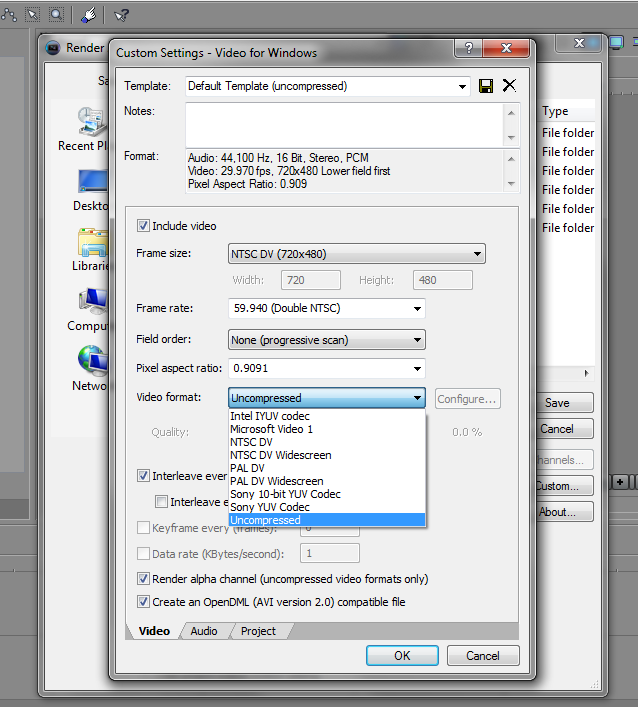Toggle Create an OpenDML compatible file
Image resolution: width=638 pixels, height=707 pixels.
pos(144,602)
